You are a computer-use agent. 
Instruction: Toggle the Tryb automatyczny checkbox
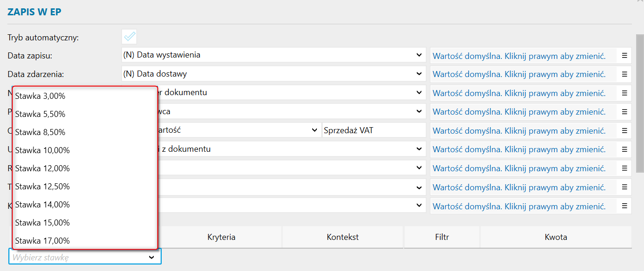129,37
